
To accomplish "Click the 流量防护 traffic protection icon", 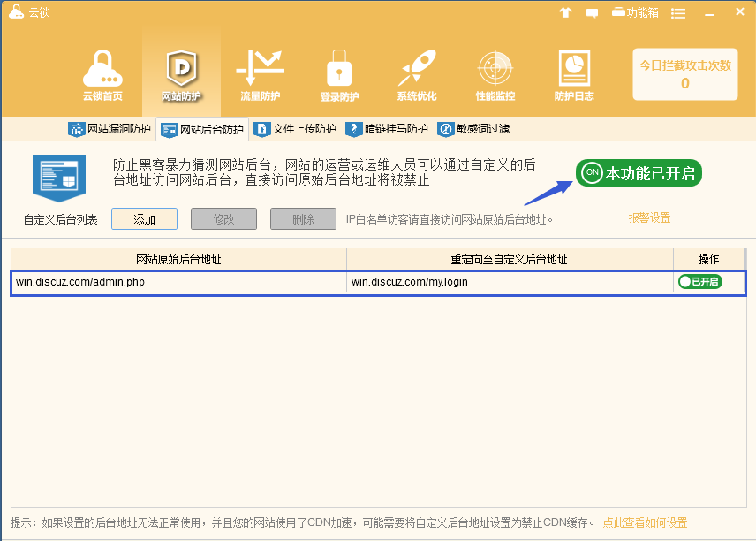I will 259,69.
